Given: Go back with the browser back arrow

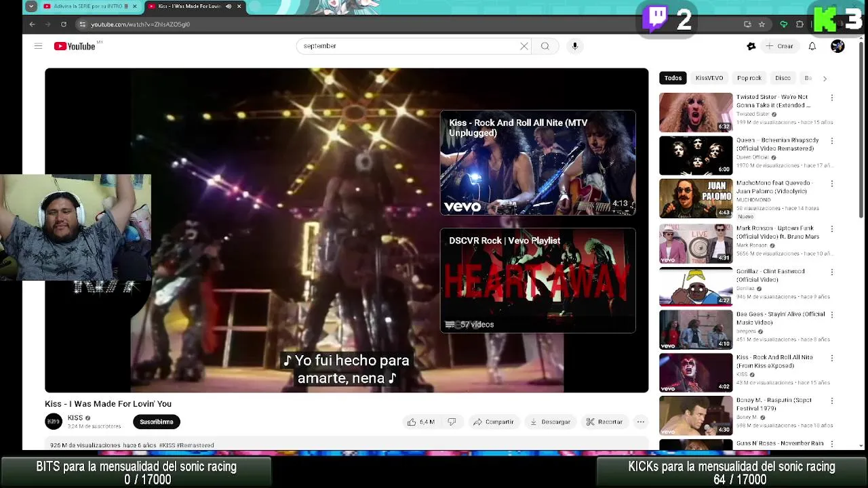Looking at the screenshot, I should 32,24.
